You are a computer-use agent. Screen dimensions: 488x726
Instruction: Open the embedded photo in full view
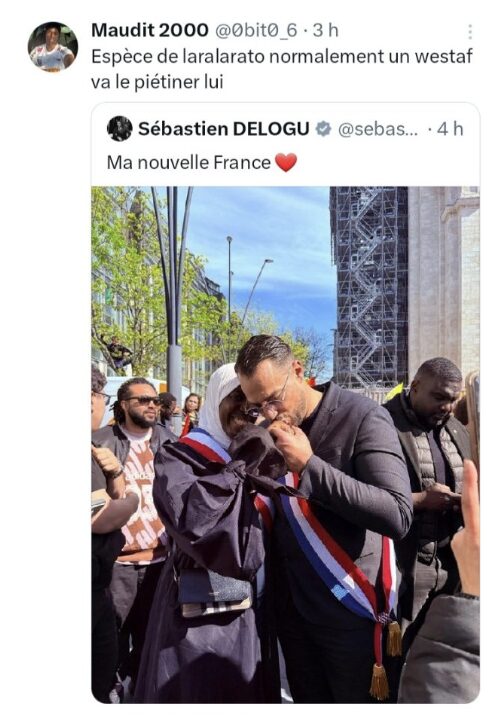(285, 444)
